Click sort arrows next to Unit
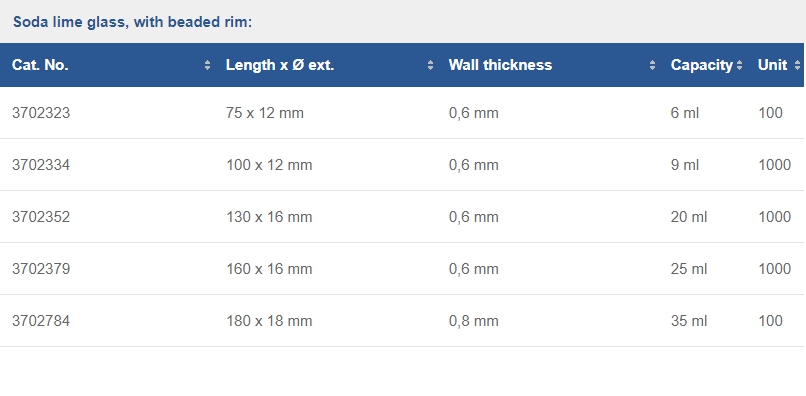This screenshot has height=396, width=806. [797, 65]
